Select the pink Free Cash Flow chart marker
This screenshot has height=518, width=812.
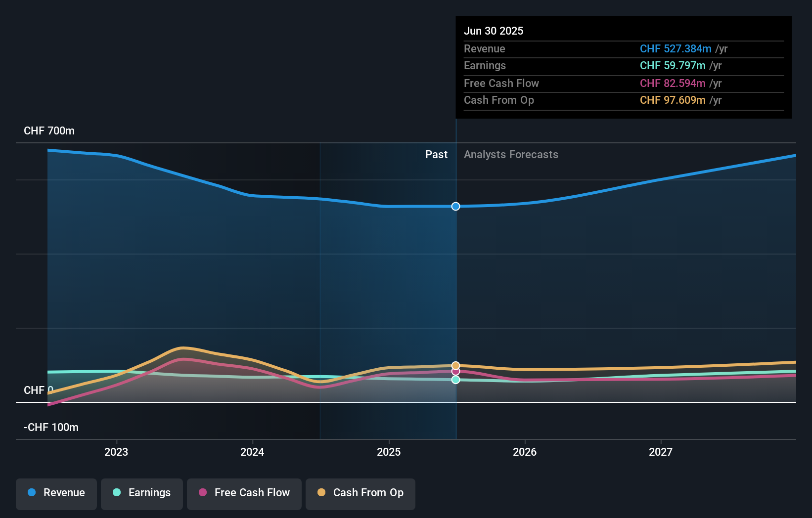coord(455,372)
